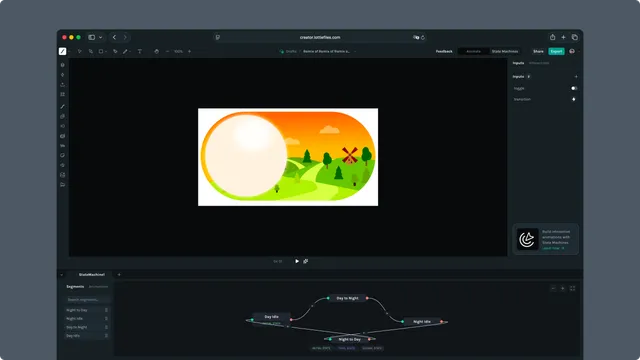Select the pencil draw tool
640x360 pixels.
(125, 51)
